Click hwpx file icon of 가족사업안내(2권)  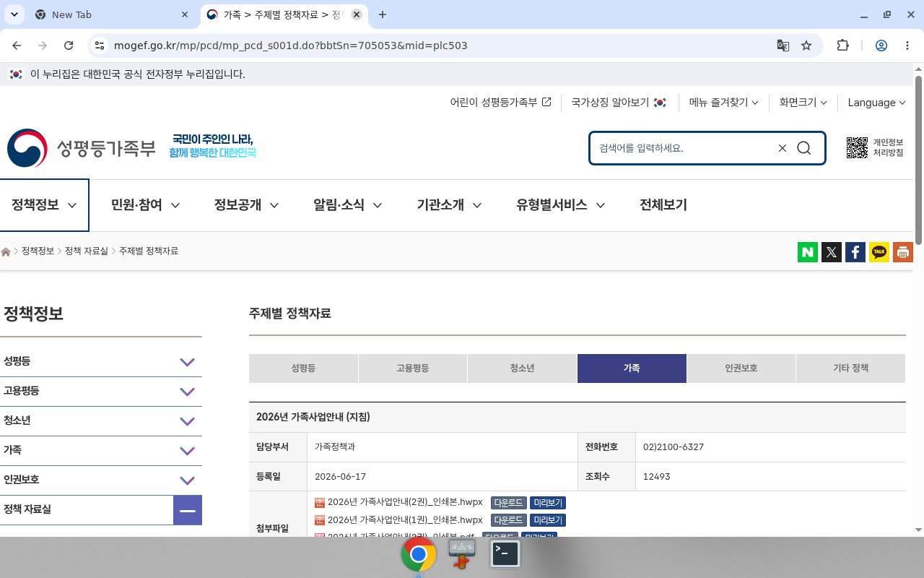tap(320, 503)
